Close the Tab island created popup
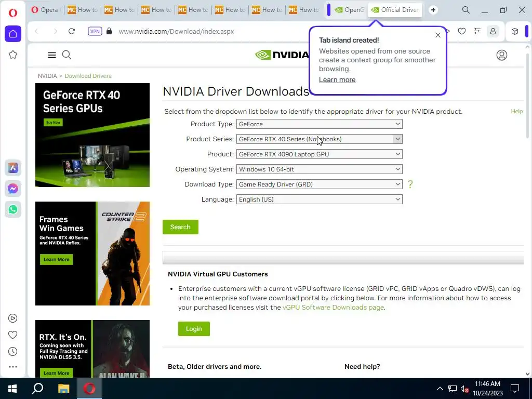 438,35
